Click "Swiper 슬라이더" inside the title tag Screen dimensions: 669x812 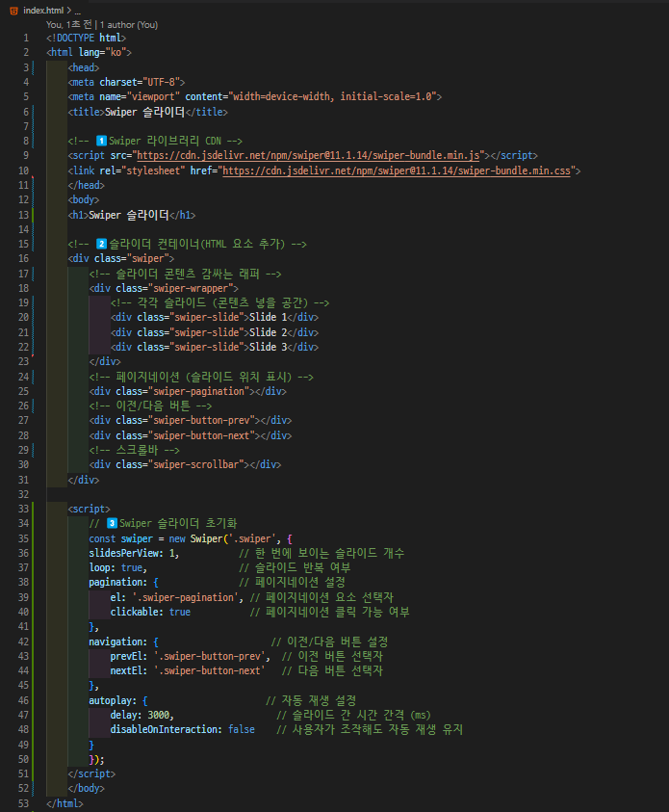click(x=145, y=112)
